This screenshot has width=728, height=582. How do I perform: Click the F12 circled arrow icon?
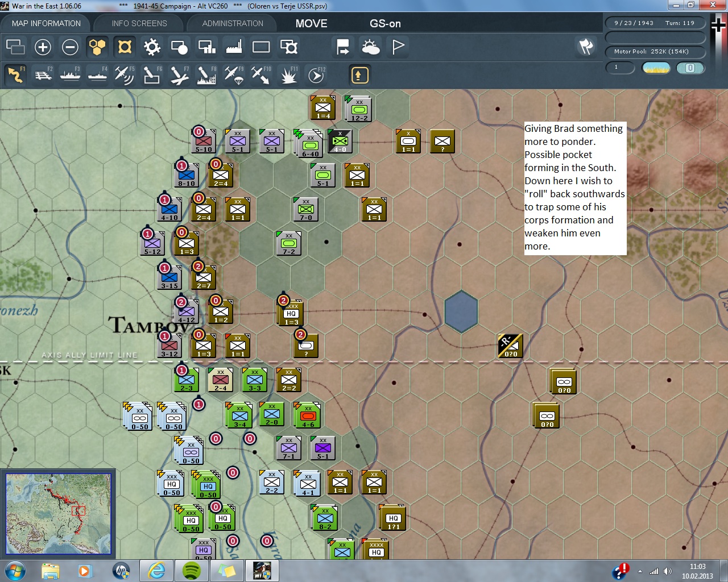pyautogui.click(x=316, y=74)
